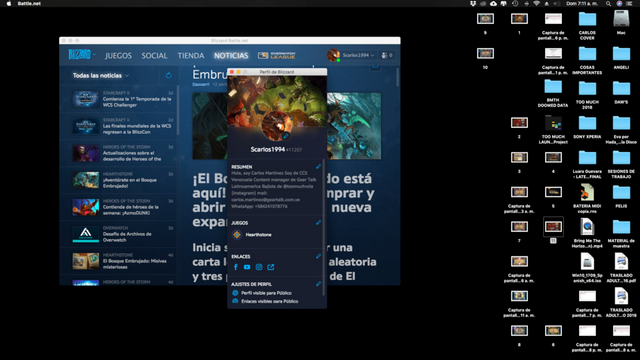Select the BATERIA MIDI copia file
Viewport: 640px width, 360px height.
click(587, 192)
